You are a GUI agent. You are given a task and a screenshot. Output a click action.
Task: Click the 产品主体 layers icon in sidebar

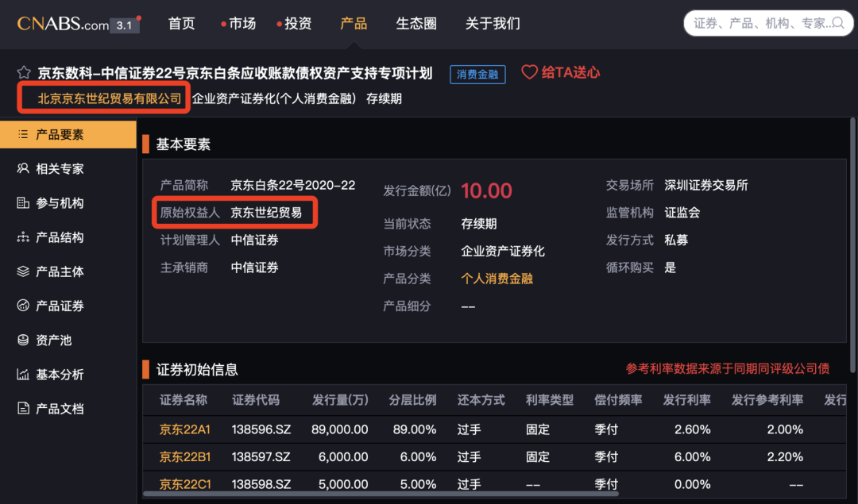[23, 271]
